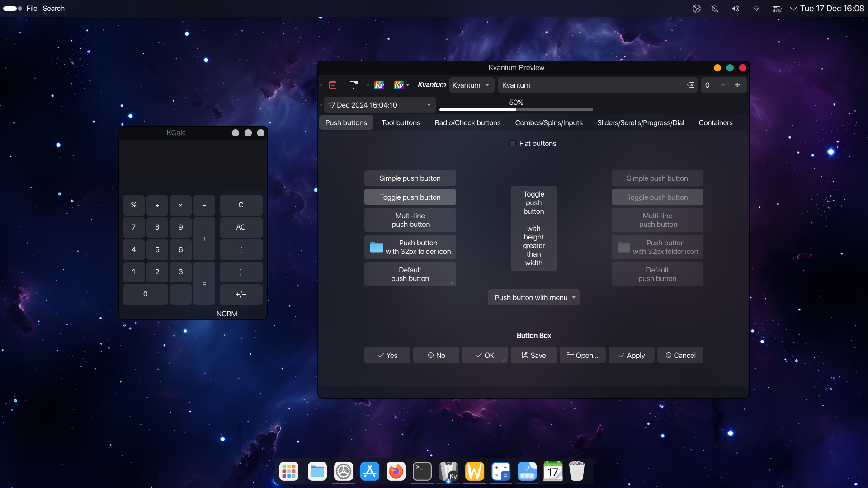Click the KCalc display area
Viewport: 868px width, 488px height.
pos(193,164)
